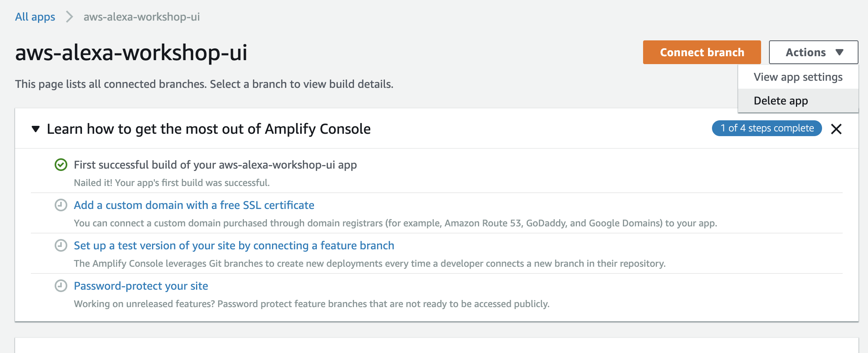The height and width of the screenshot is (353, 868).
Task: Click the Connect branch button
Action: click(x=702, y=52)
